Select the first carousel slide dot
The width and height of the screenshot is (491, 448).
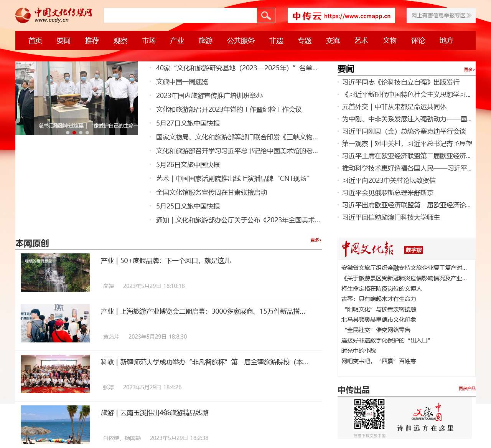(68, 133)
